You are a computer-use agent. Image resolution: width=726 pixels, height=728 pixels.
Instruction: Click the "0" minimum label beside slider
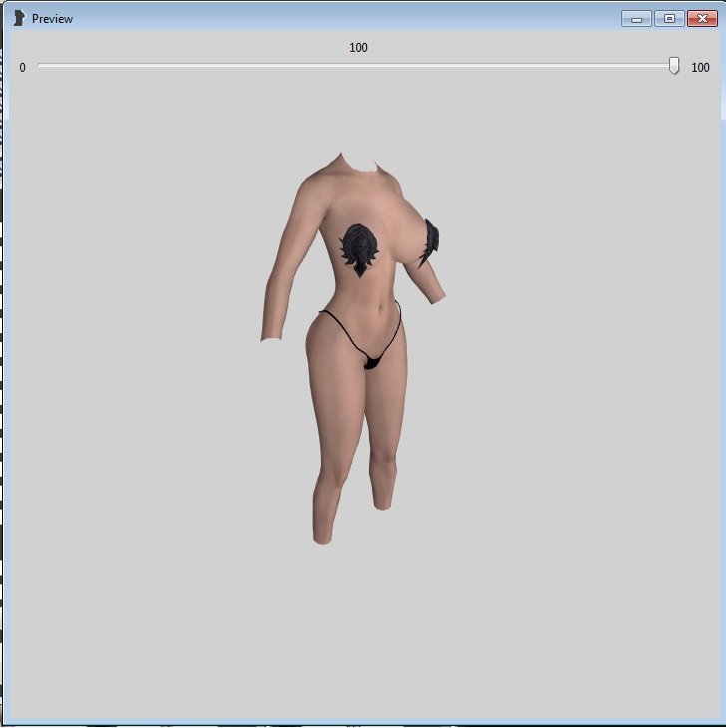click(x=23, y=68)
